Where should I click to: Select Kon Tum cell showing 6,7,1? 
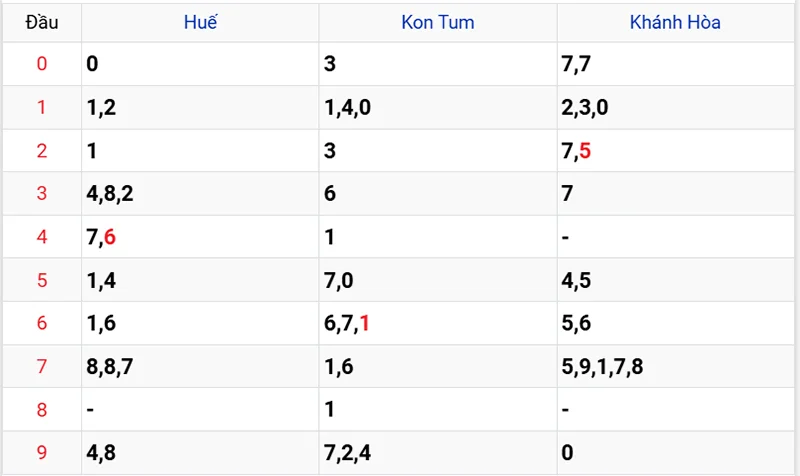point(348,324)
